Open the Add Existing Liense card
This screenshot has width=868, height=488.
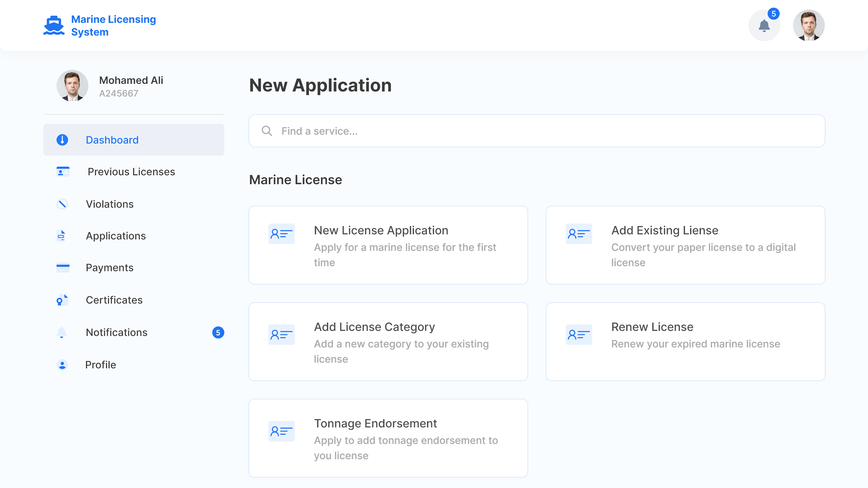tap(685, 245)
